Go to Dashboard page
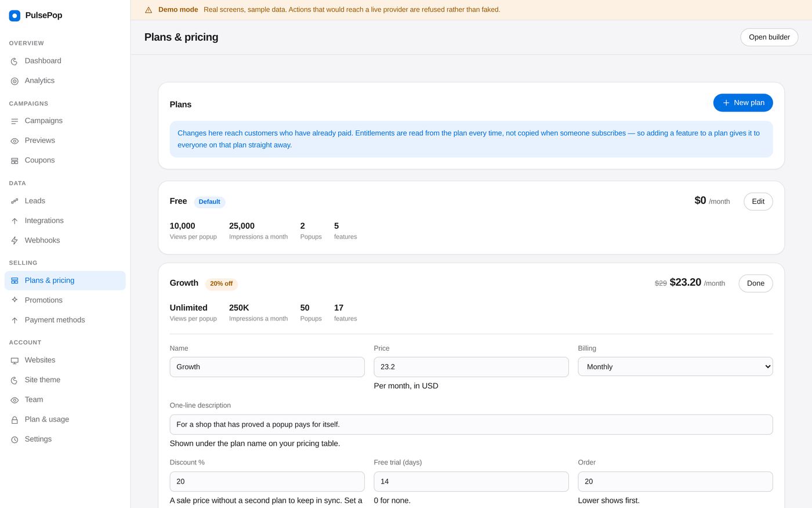812x508 pixels. tap(65, 61)
